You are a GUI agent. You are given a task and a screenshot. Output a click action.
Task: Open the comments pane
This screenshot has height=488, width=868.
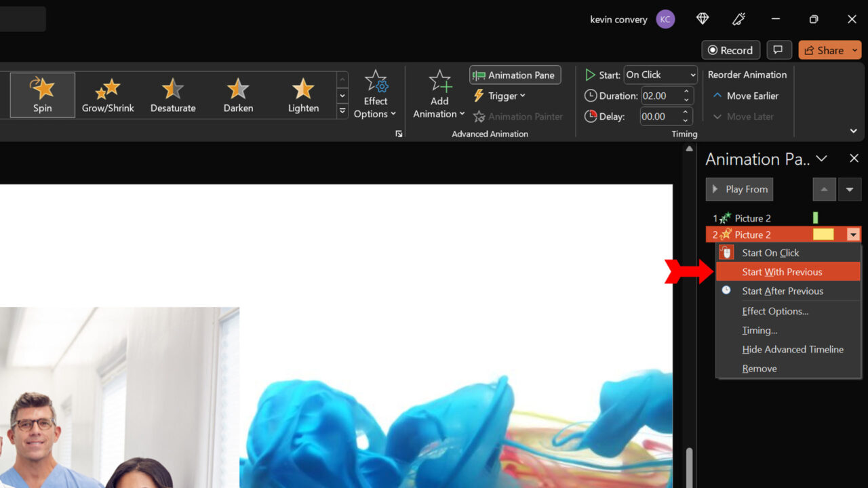pyautogui.click(x=778, y=49)
